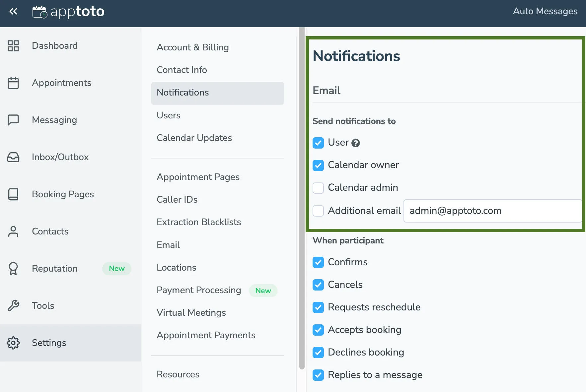Open Settings via the gear icon
This screenshot has width=586, height=392.
point(13,343)
